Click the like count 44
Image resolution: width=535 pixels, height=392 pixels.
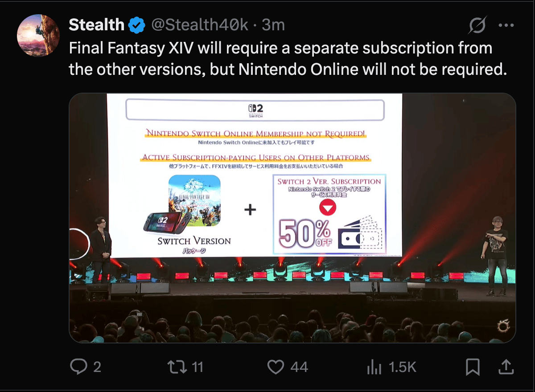pos(299,367)
